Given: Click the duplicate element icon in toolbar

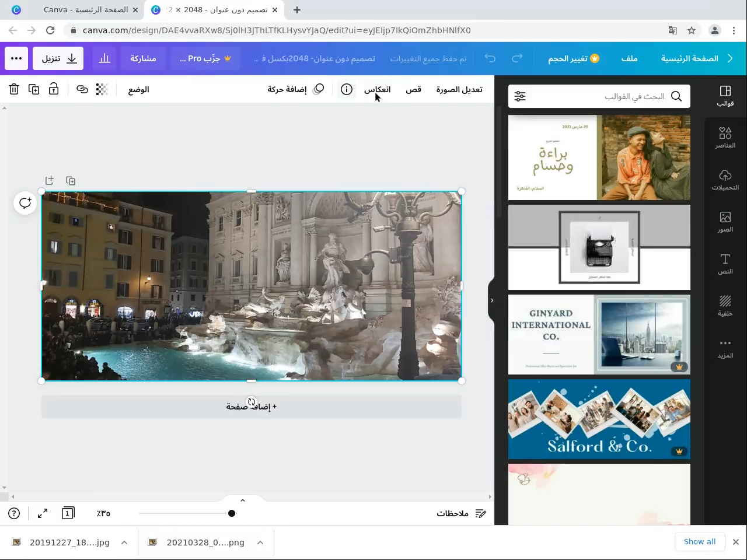Looking at the screenshot, I should pyautogui.click(x=34, y=89).
